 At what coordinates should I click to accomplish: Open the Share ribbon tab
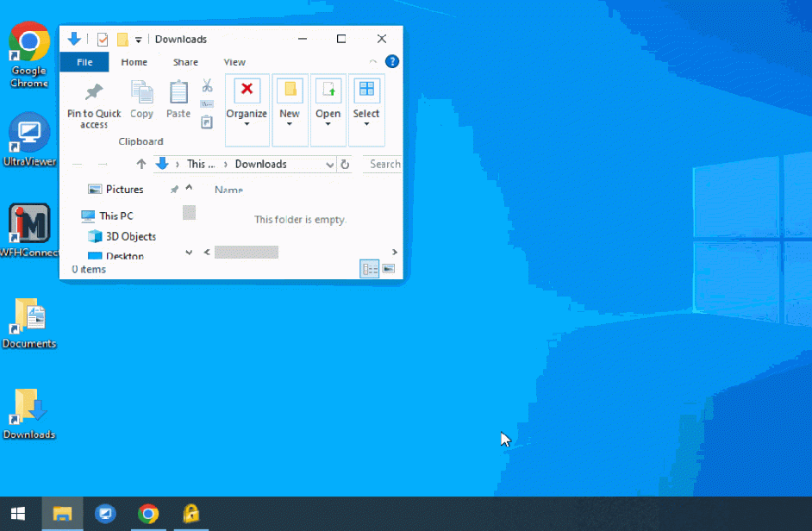click(x=185, y=62)
